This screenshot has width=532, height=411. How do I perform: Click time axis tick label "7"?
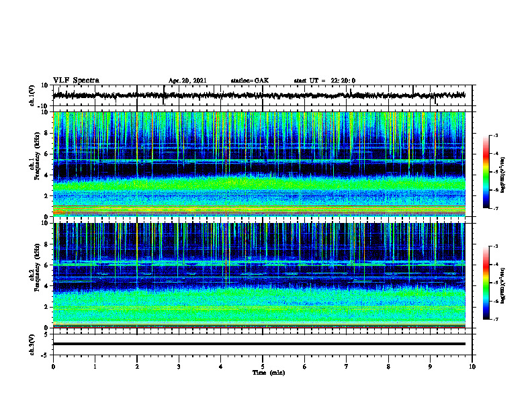(347, 367)
